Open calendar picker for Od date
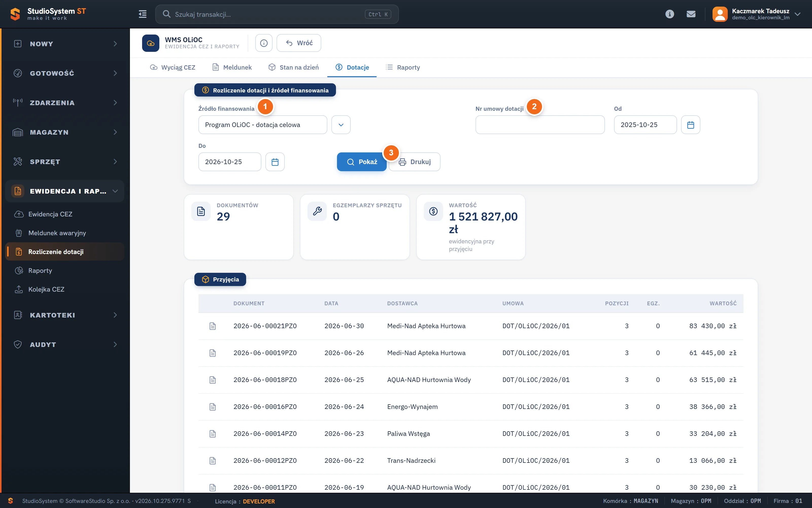The height and width of the screenshot is (508, 812). coord(690,125)
